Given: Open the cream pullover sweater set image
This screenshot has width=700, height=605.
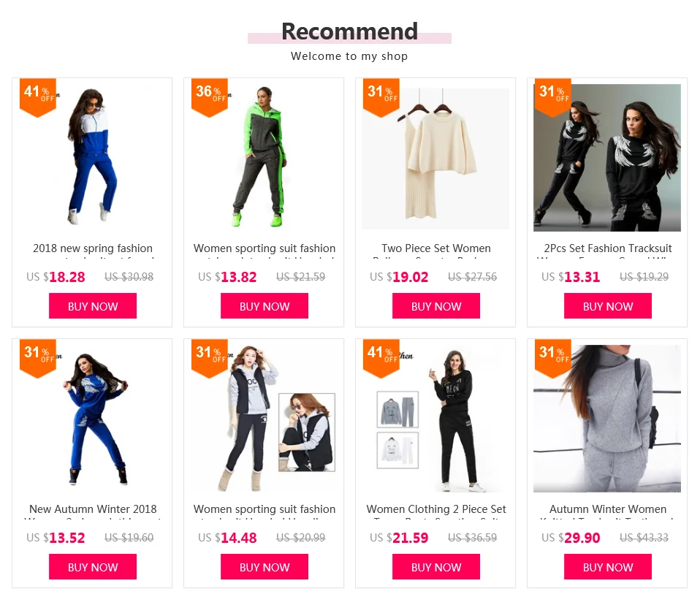Looking at the screenshot, I should point(435,157).
